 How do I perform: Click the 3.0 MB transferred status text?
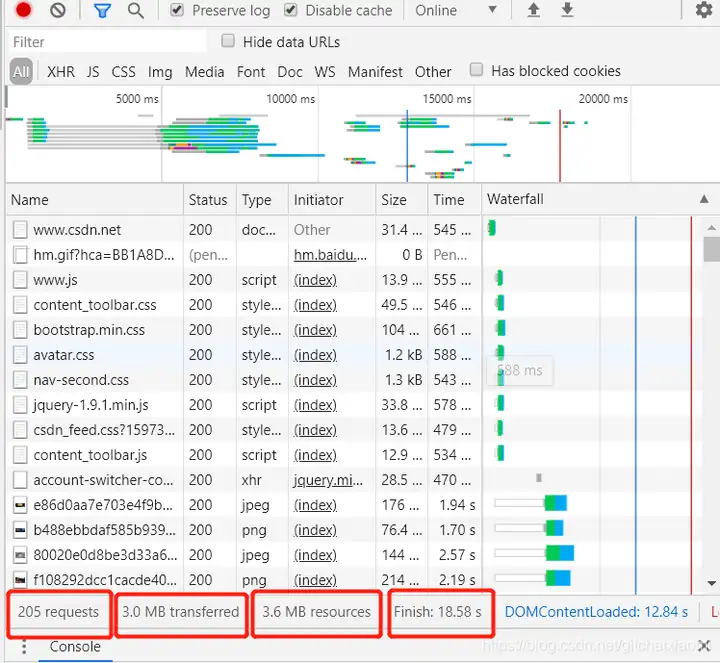180,612
